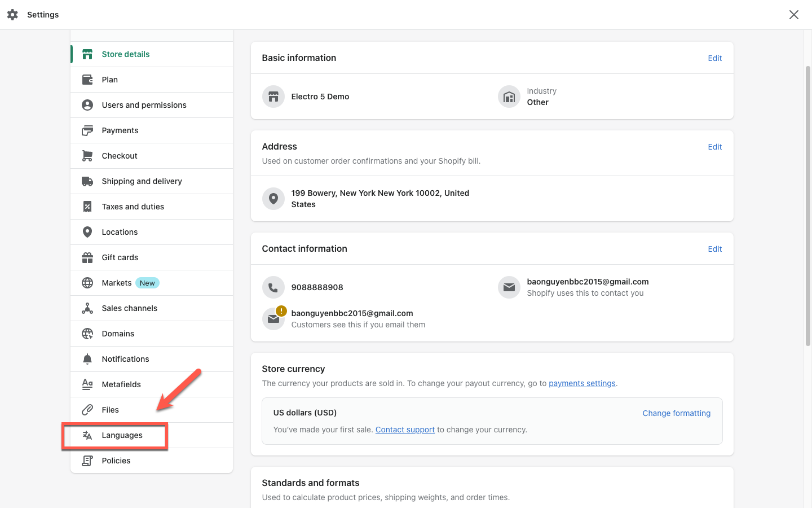
Task: Edit the Basic information section
Action: [715, 58]
